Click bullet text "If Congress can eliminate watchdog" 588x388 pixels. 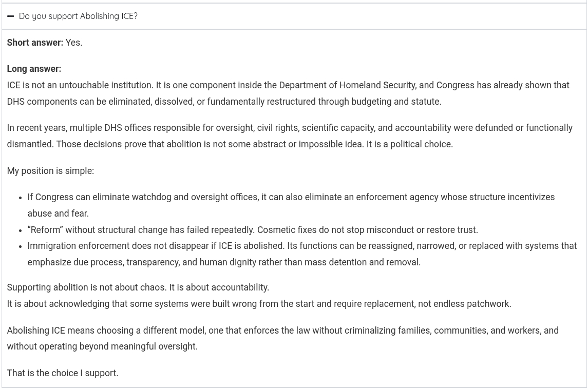click(291, 197)
